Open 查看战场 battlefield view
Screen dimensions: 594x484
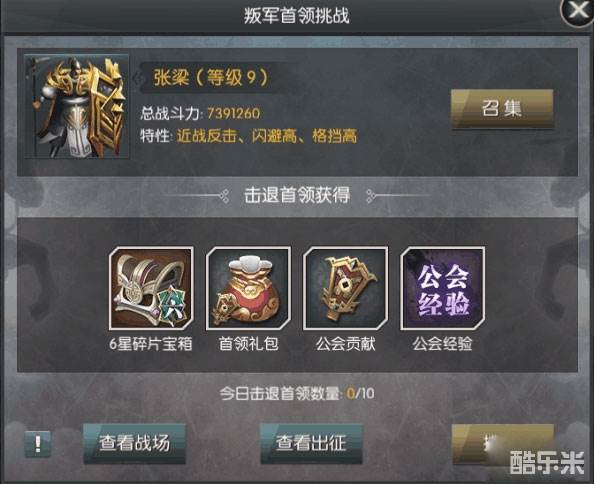(x=134, y=443)
